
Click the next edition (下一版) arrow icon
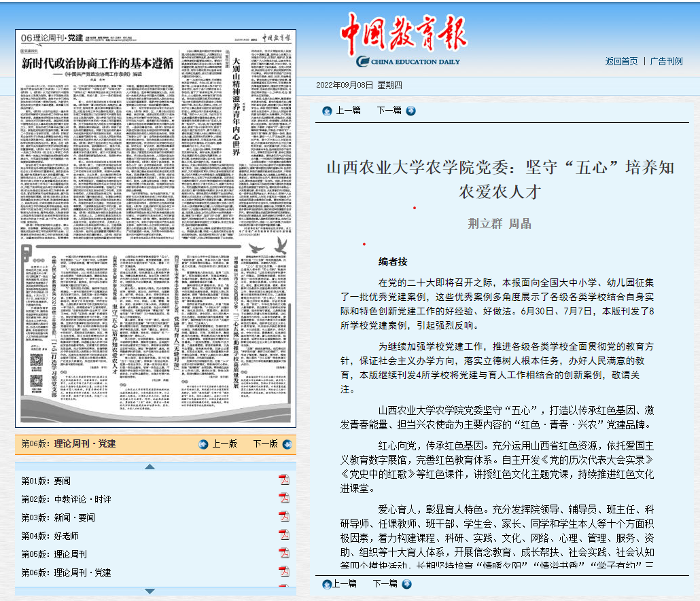(287, 444)
